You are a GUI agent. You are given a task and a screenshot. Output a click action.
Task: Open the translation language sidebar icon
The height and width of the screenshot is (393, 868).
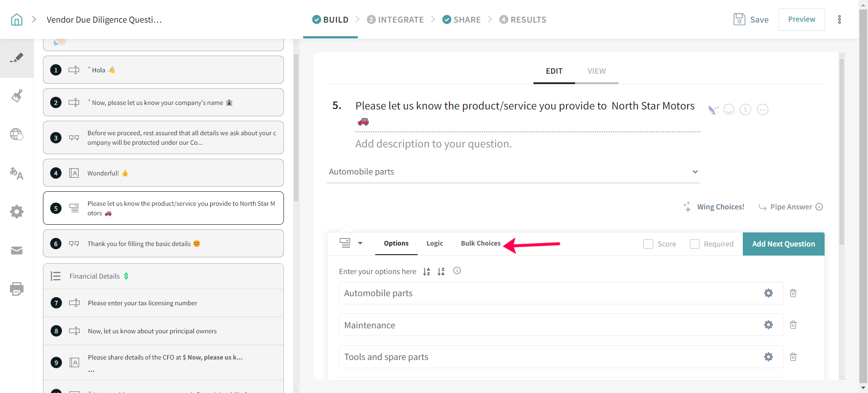(17, 173)
